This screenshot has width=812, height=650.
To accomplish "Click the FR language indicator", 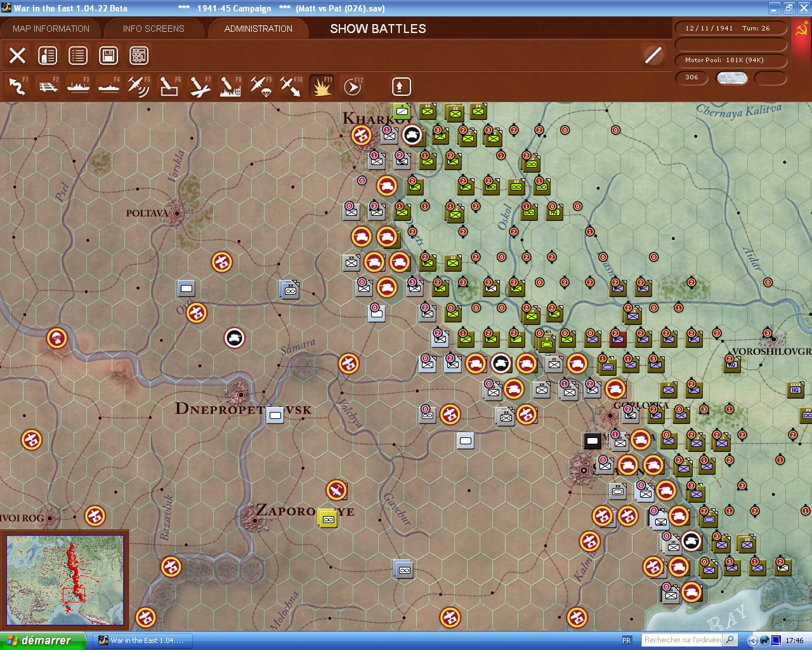I will (627, 640).
